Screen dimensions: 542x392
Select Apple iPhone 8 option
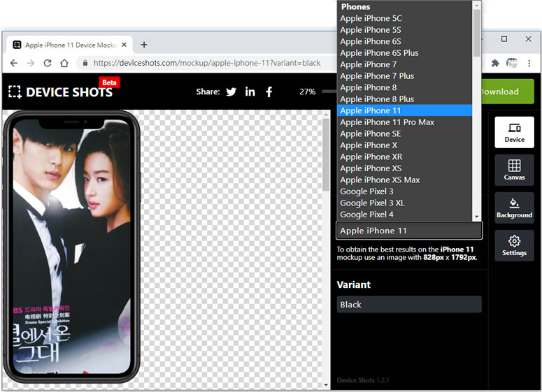[x=404, y=87]
